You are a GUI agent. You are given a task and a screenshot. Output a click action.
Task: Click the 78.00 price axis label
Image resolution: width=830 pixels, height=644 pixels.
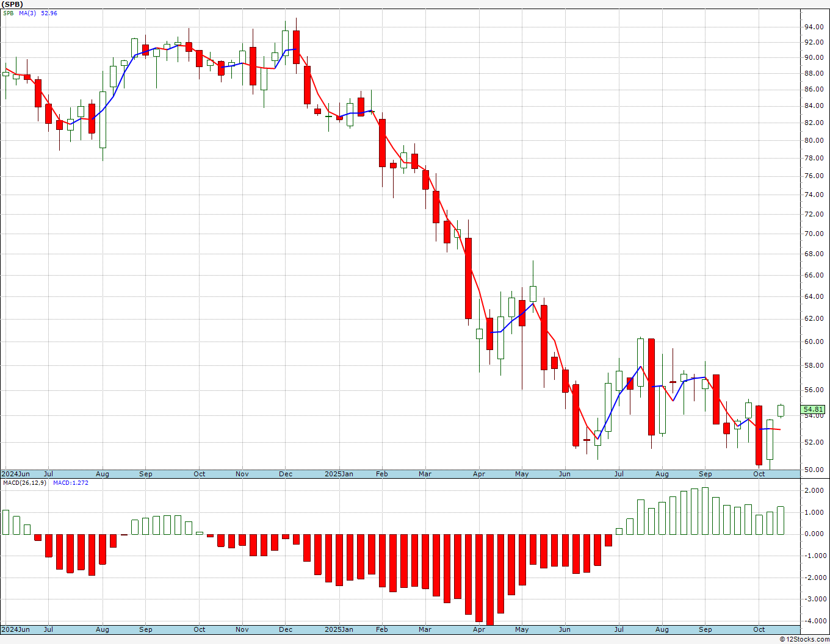814,159
